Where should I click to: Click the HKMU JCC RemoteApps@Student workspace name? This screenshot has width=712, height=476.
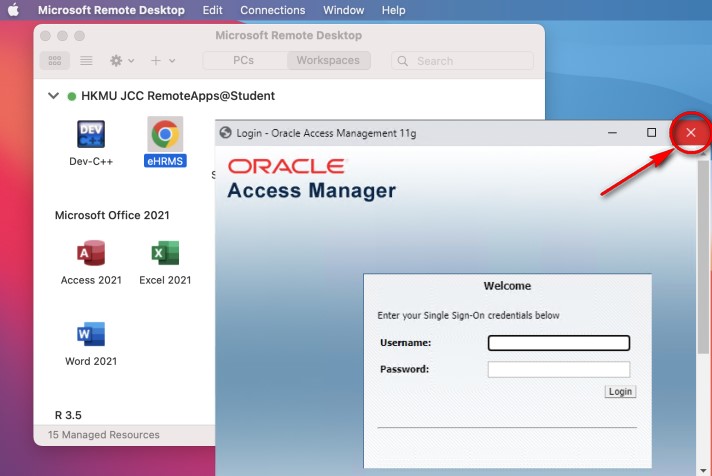(178, 96)
